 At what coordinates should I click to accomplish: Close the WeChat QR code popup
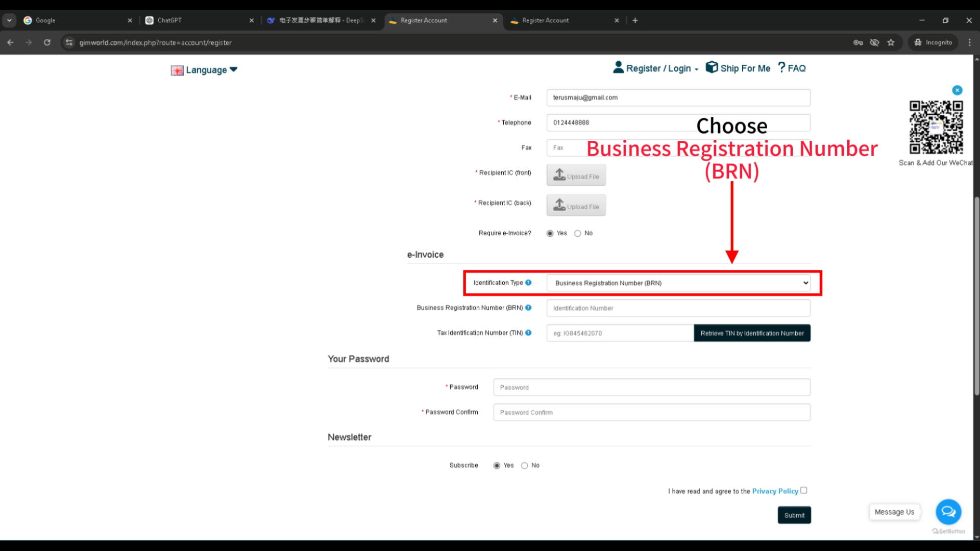(x=957, y=90)
